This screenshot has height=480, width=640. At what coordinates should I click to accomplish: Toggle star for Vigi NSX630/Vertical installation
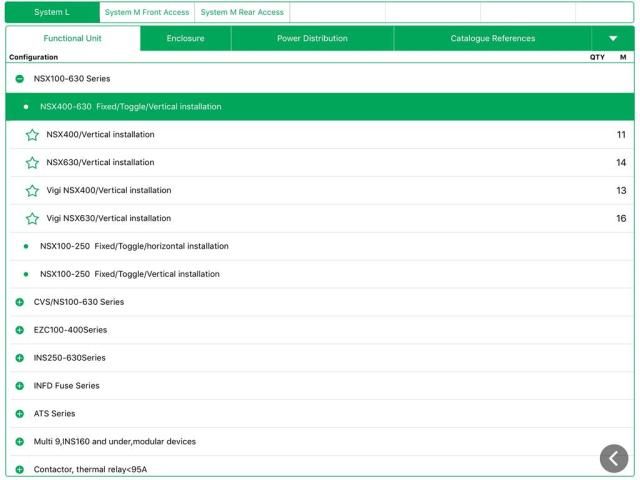pos(32,219)
